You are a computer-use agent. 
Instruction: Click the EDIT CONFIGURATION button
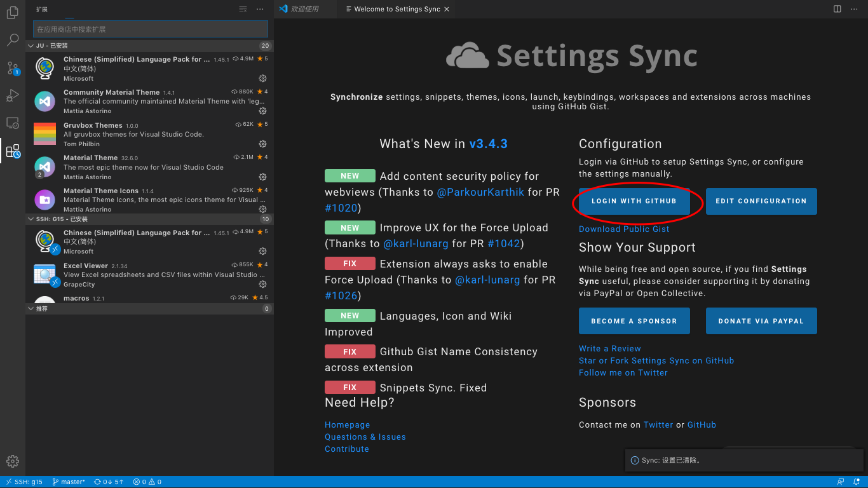(x=761, y=201)
